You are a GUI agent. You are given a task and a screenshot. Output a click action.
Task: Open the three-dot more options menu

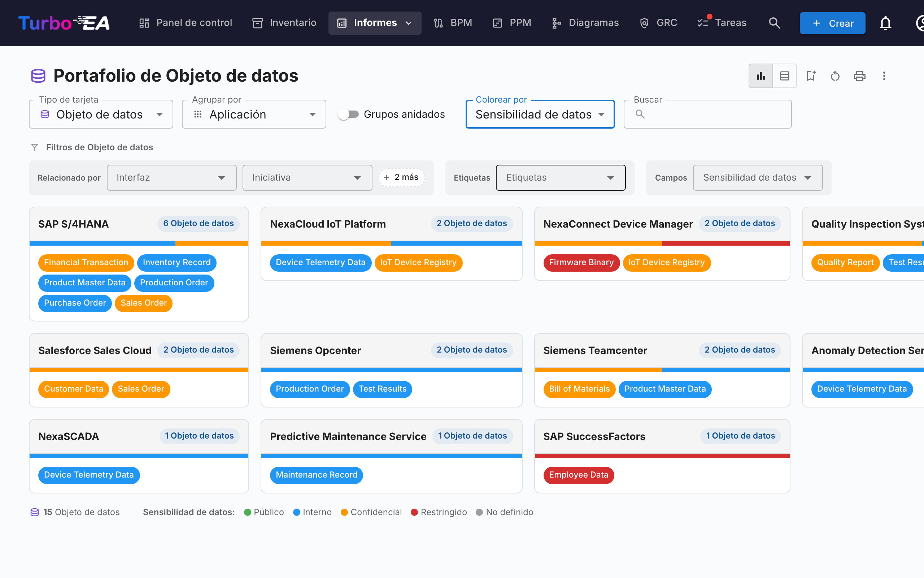pyautogui.click(x=884, y=76)
